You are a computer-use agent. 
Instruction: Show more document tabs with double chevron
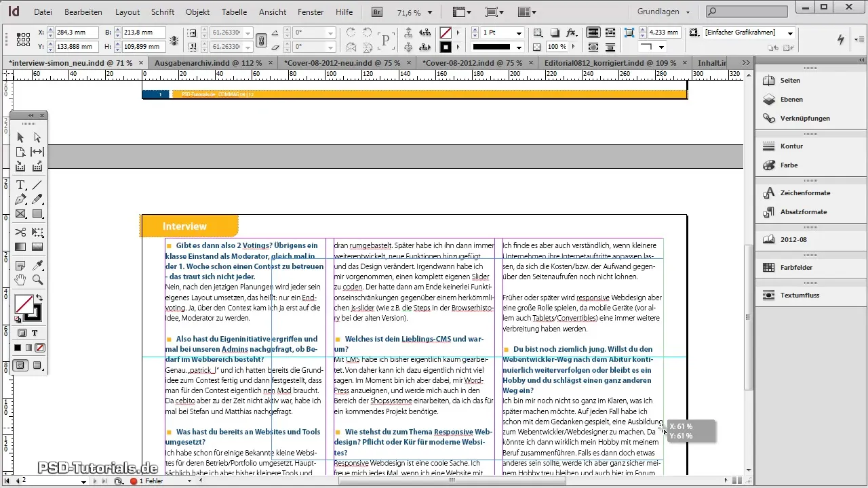click(746, 62)
